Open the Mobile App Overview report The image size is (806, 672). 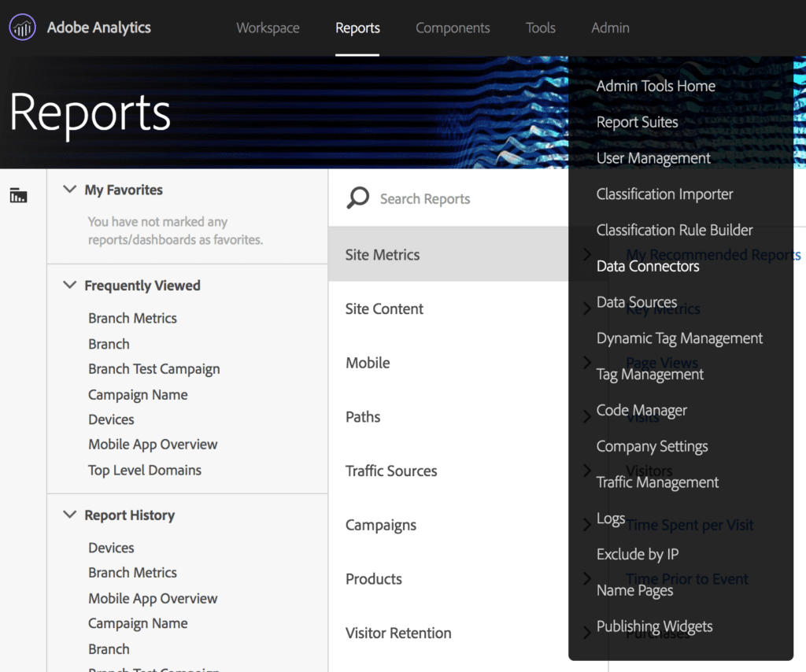pos(152,444)
